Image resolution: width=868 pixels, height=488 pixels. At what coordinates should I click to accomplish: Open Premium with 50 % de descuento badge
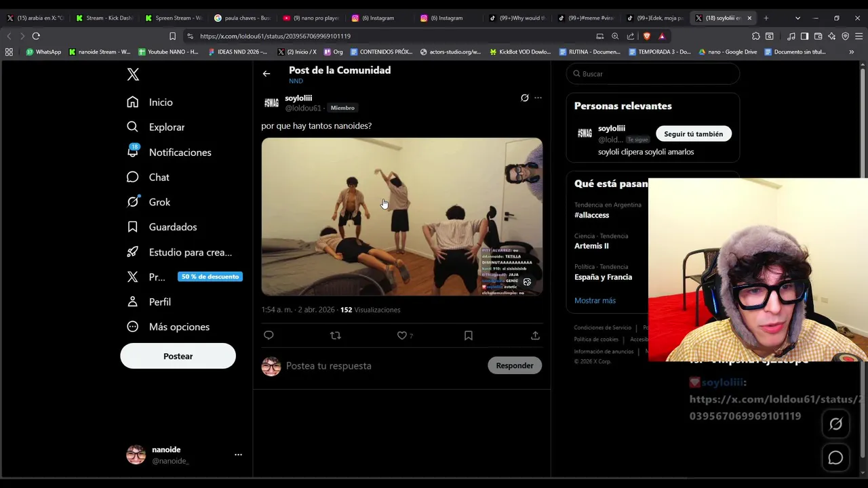[x=184, y=277]
